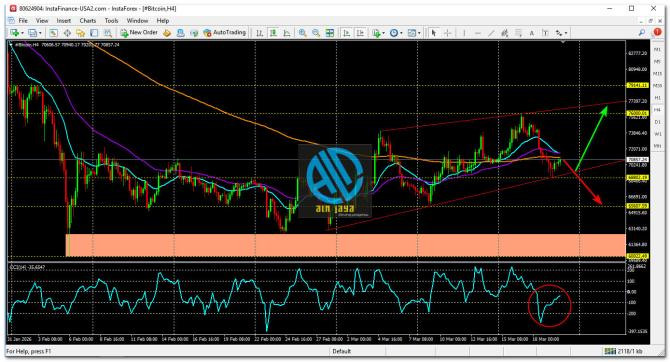Switch to the M1 timeframe
The height and width of the screenshot is (362, 670).
click(657, 50)
